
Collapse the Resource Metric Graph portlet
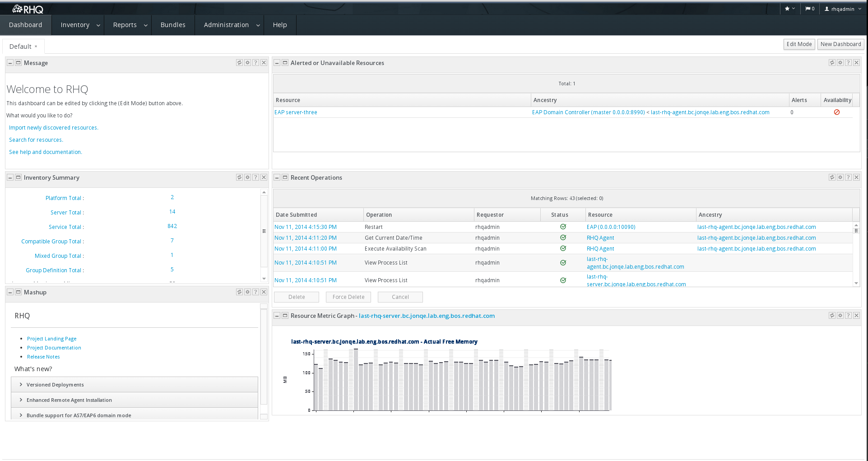click(x=277, y=316)
